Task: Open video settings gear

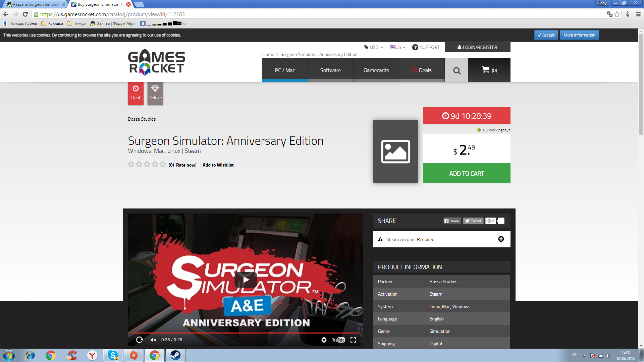Action: point(324,340)
